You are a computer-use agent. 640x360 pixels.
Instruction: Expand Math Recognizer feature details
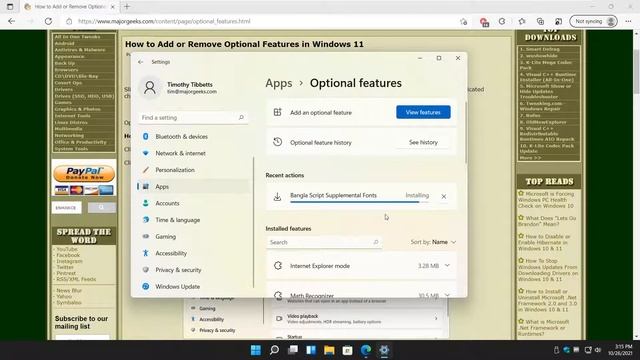tap(447, 295)
